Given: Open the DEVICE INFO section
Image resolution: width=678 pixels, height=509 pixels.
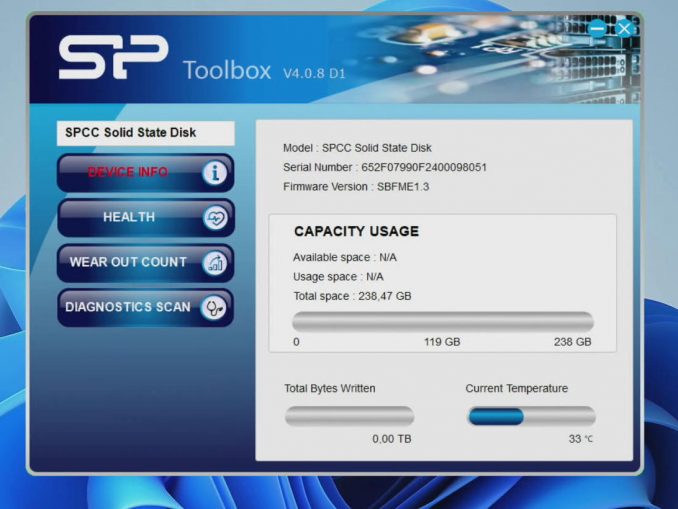Looking at the screenshot, I should click(x=128, y=173).
